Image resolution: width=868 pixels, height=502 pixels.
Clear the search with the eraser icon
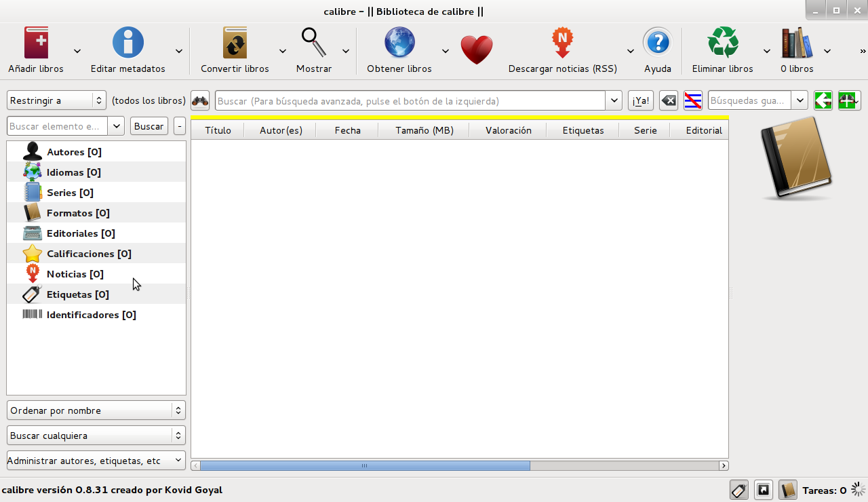tap(669, 101)
